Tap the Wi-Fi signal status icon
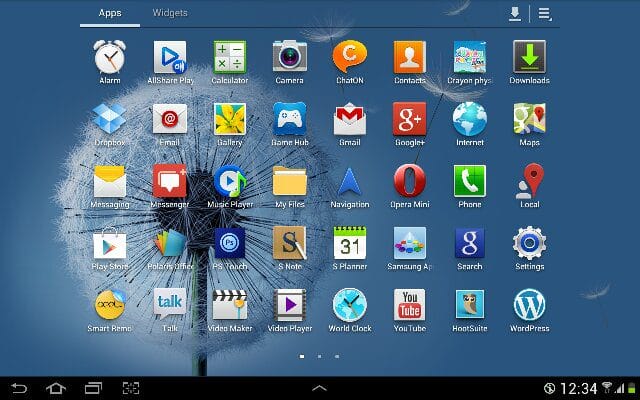The width and height of the screenshot is (640, 400). click(607, 388)
